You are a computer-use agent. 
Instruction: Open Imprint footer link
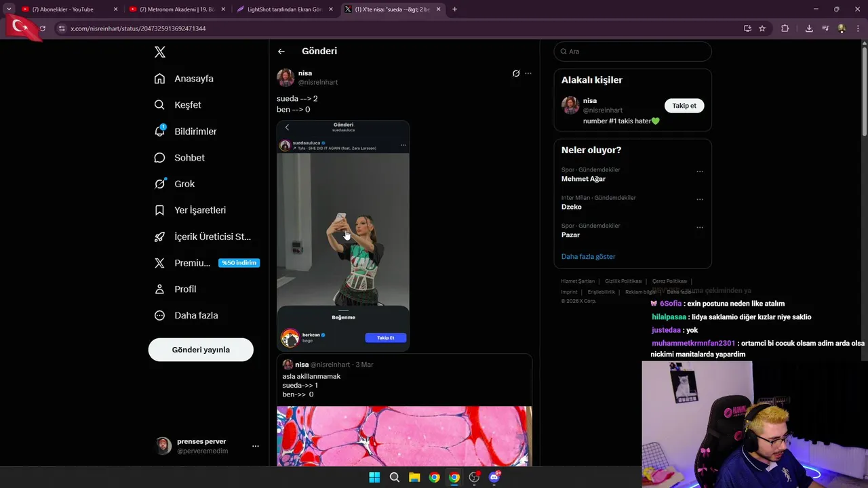tap(569, 292)
